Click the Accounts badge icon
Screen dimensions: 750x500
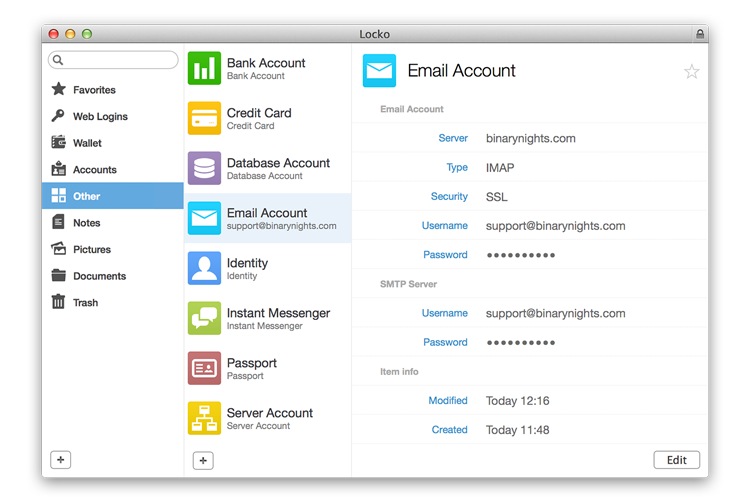coord(58,169)
